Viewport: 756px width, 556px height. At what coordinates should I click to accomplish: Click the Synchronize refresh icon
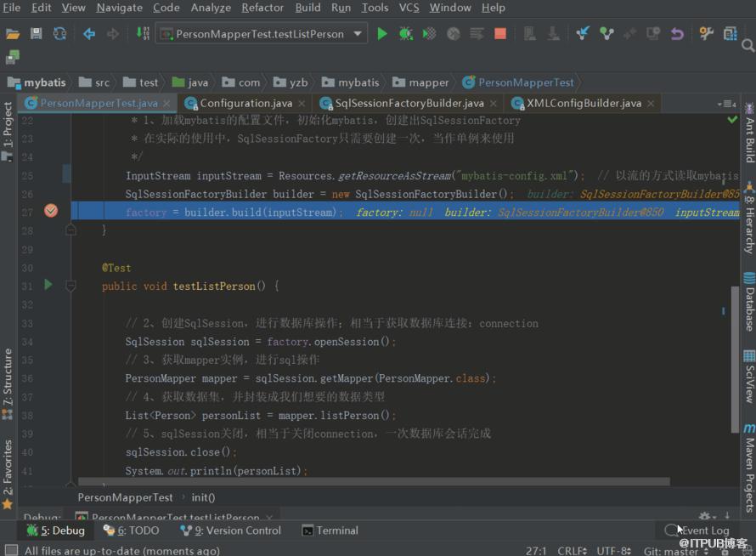click(x=59, y=34)
